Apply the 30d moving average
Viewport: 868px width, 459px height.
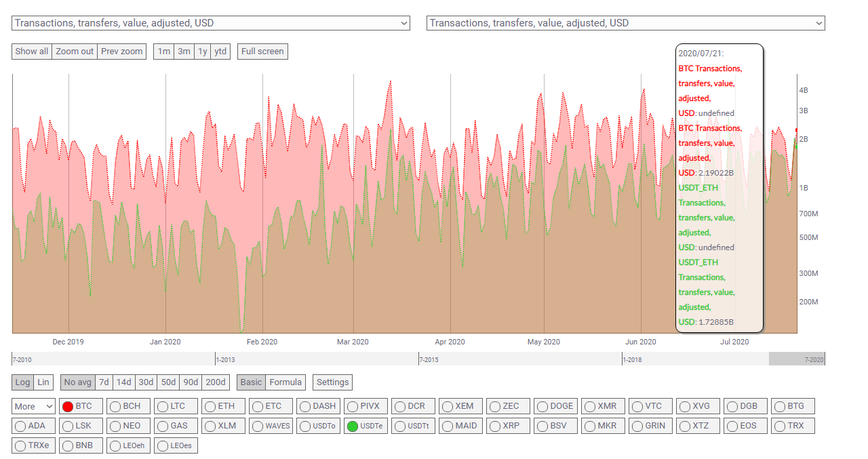[146, 382]
